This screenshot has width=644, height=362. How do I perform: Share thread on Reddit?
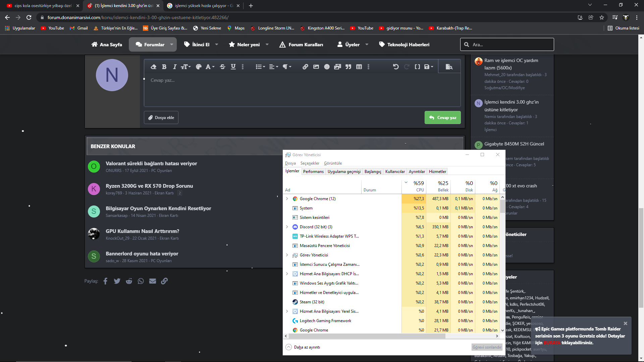(129, 281)
